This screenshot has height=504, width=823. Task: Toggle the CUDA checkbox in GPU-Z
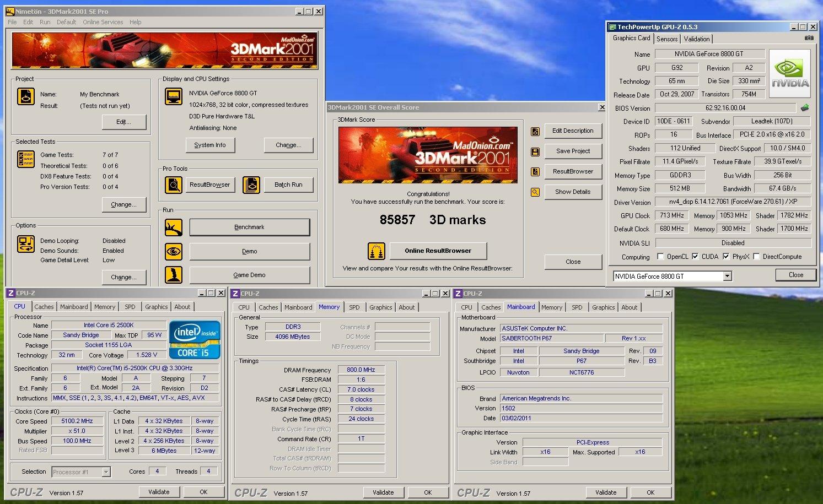pyautogui.click(x=695, y=257)
